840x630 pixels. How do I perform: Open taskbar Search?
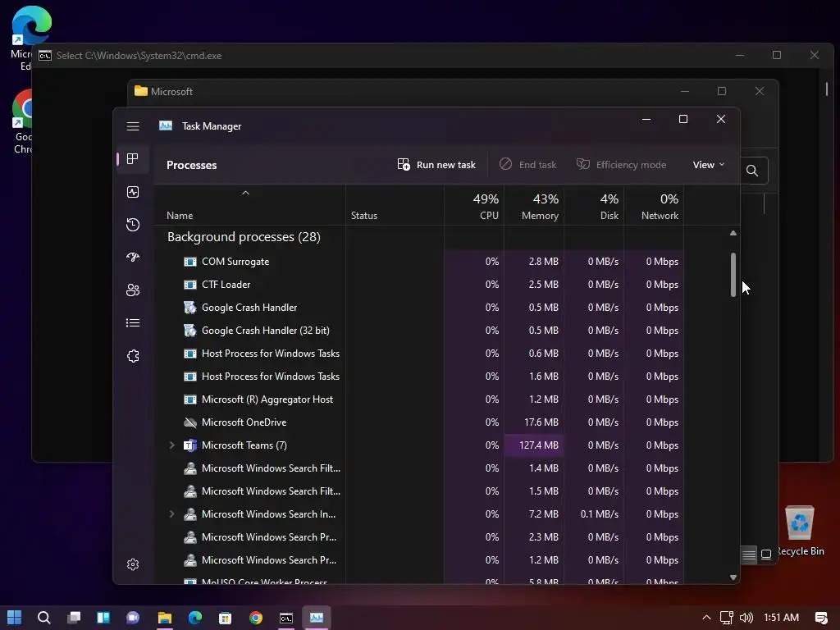(x=44, y=617)
